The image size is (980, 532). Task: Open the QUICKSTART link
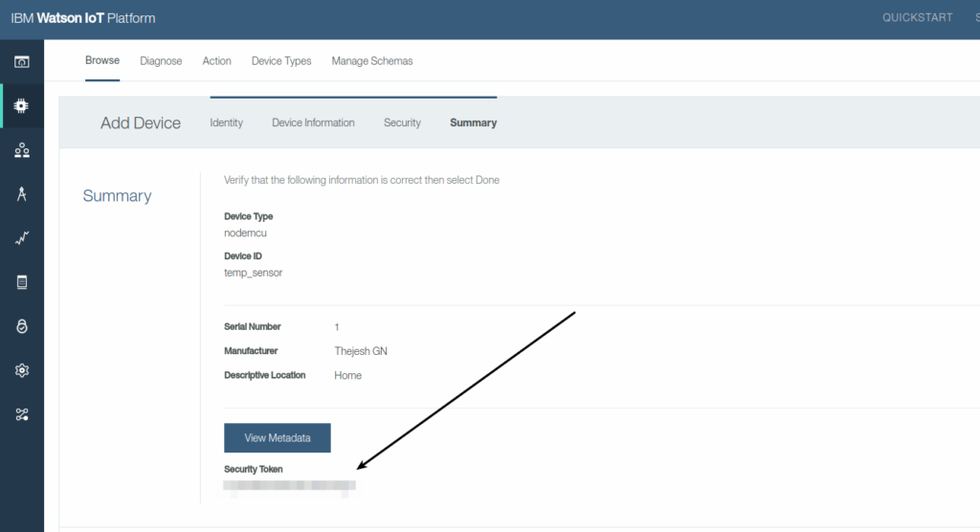[x=918, y=17]
